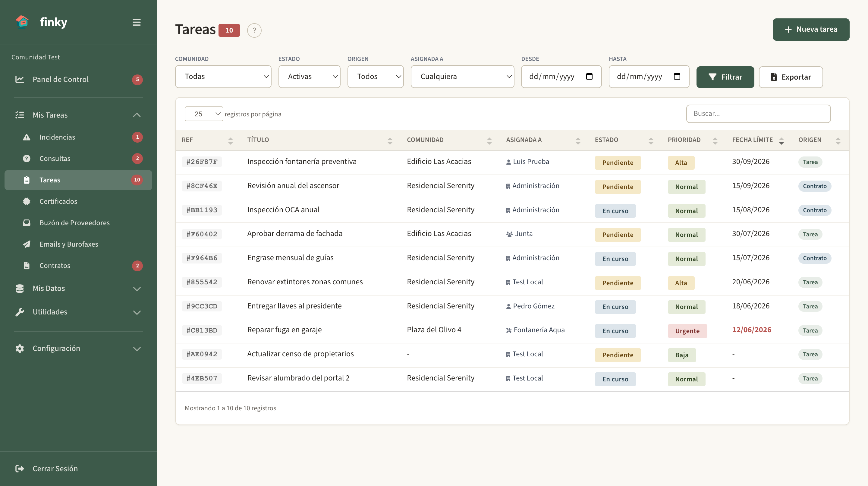Image resolution: width=868 pixels, height=486 pixels.
Task: Click the Urgente priority badge
Action: tap(687, 331)
